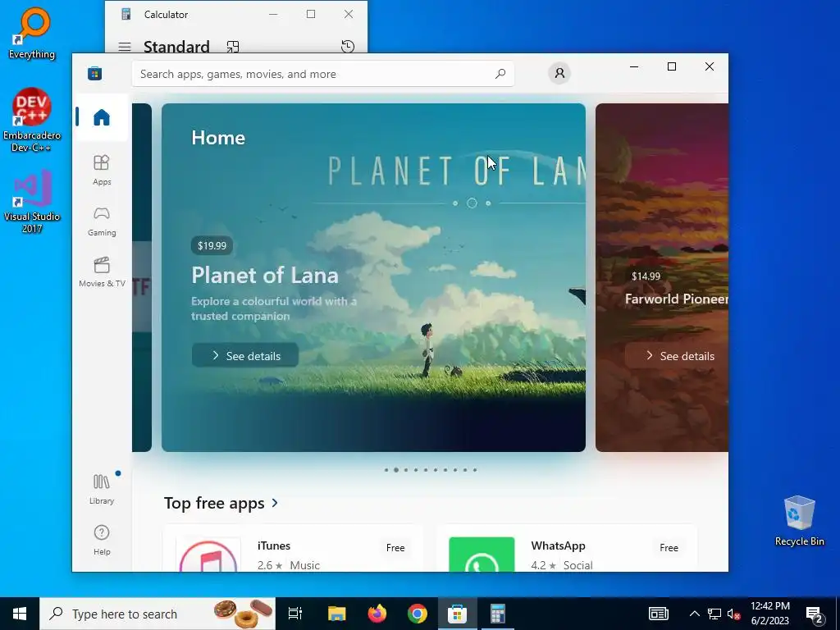840x630 pixels.
Task: Expand the Top free apps section
Action: click(x=221, y=503)
